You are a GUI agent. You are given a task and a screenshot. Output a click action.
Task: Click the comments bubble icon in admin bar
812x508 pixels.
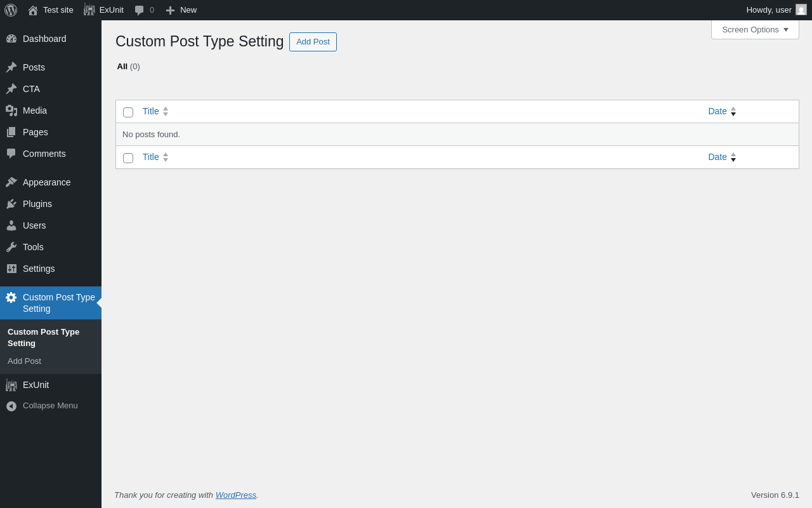pos(139,10)
